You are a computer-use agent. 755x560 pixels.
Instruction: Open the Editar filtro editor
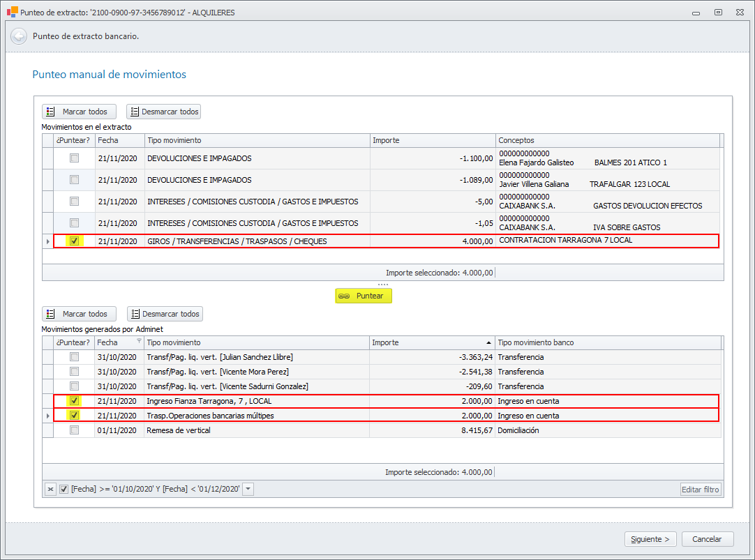pyautogui.click(x=700, y=490)
